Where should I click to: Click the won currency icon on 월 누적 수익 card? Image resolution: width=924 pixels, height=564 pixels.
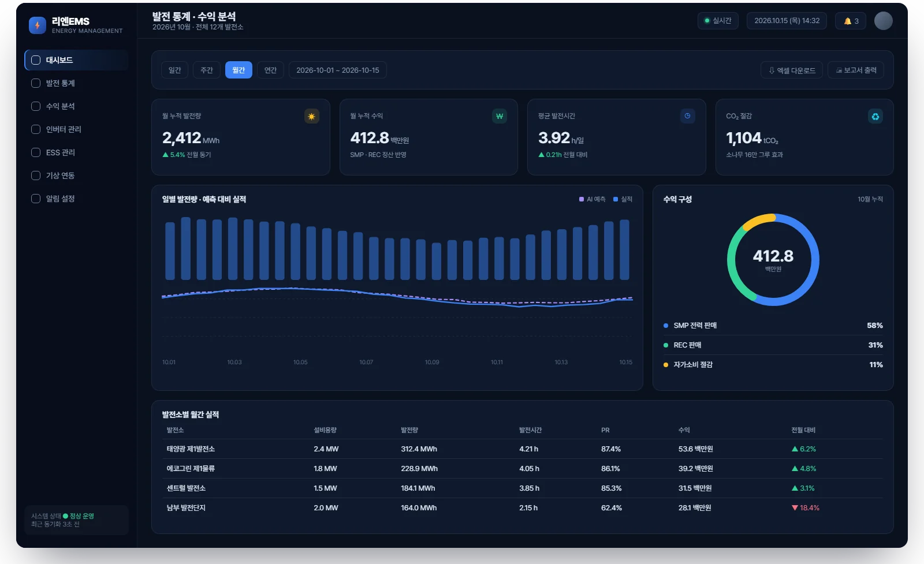[x=500, y=117]
